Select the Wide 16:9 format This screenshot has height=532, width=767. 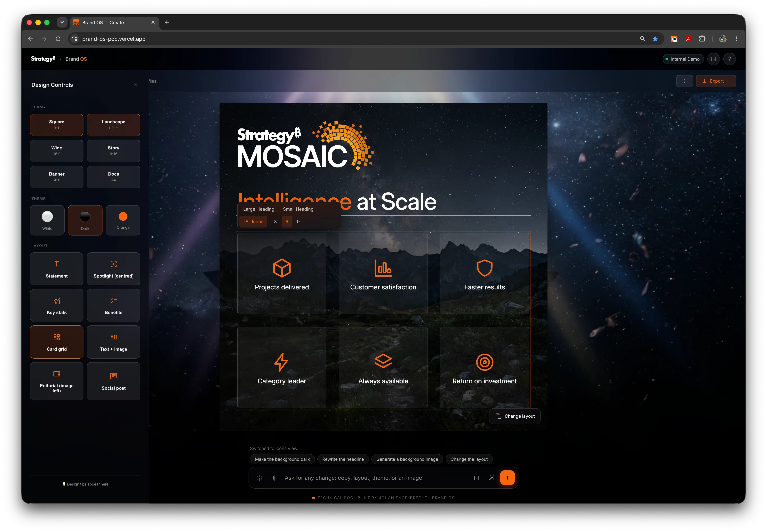[x=57, y=151]
